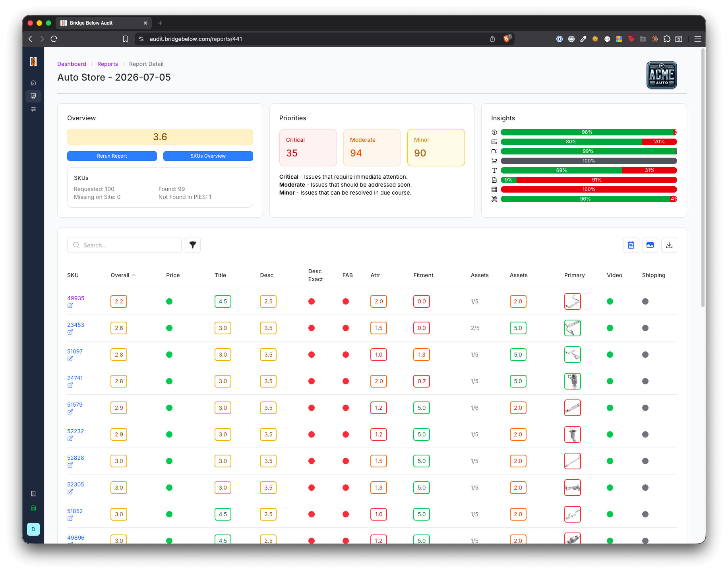The width and height of the screenshot is (728, 573).
Task: Open external link icon for SKU 49935
Action: click(70, 306)
